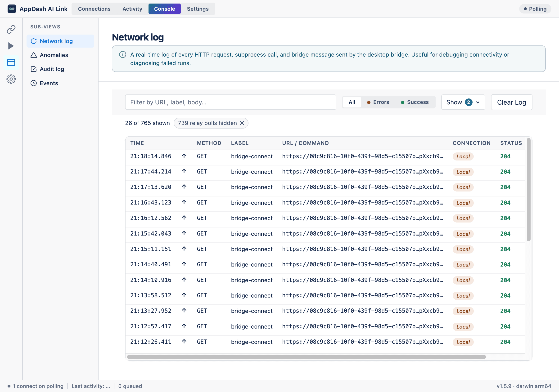559x392 pixels.
Task: Select the Console tab
Action: pos(165,9)
